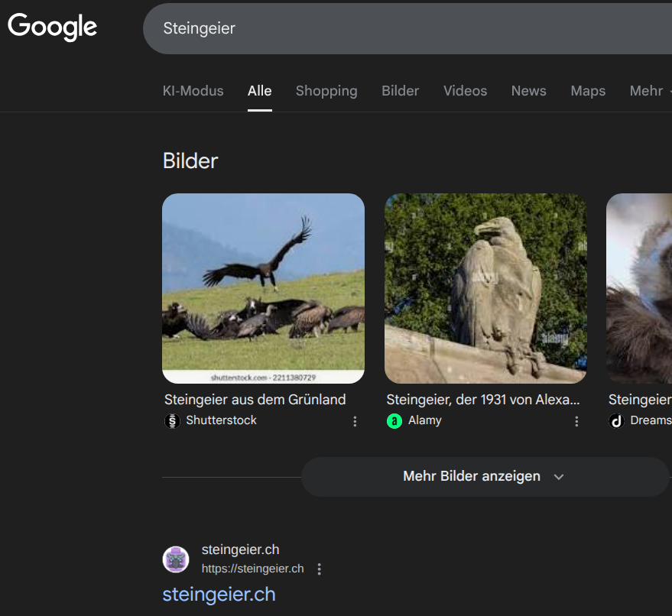Click the Bilder section heading
The height and width of the screenshot is (616, 672).
pyautogui.click(x=190, y=161)
